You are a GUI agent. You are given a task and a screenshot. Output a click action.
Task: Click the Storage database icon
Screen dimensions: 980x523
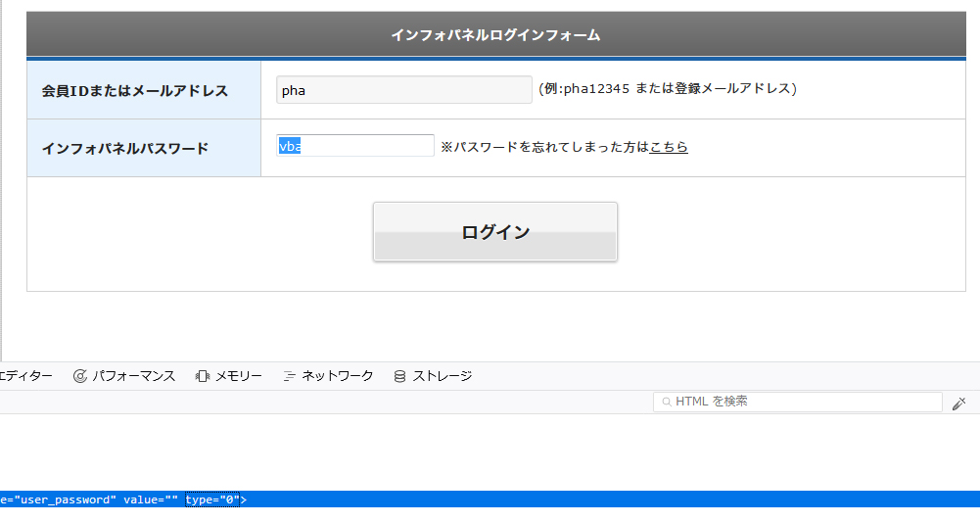pyautogui.click(x=399, y=376)
